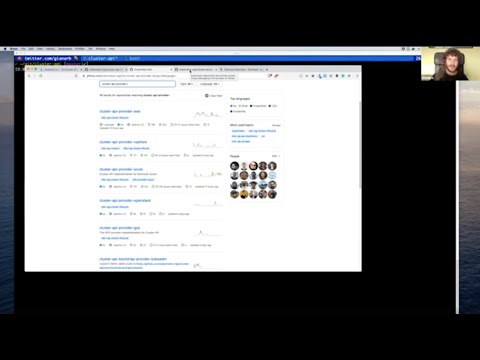Switch to the first browser tab
This screenshot has width=480, height=360.
pyautogui.click(x=61, y=70)
